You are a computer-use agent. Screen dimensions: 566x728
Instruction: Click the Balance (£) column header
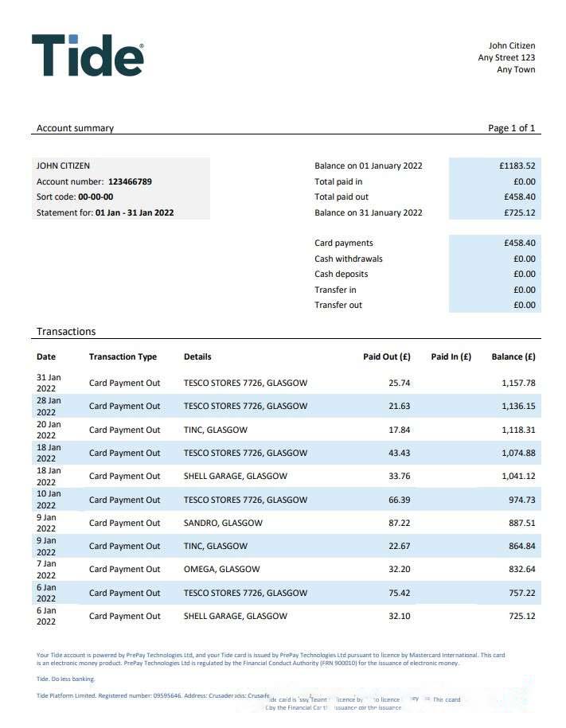click(x=513, y=356)
